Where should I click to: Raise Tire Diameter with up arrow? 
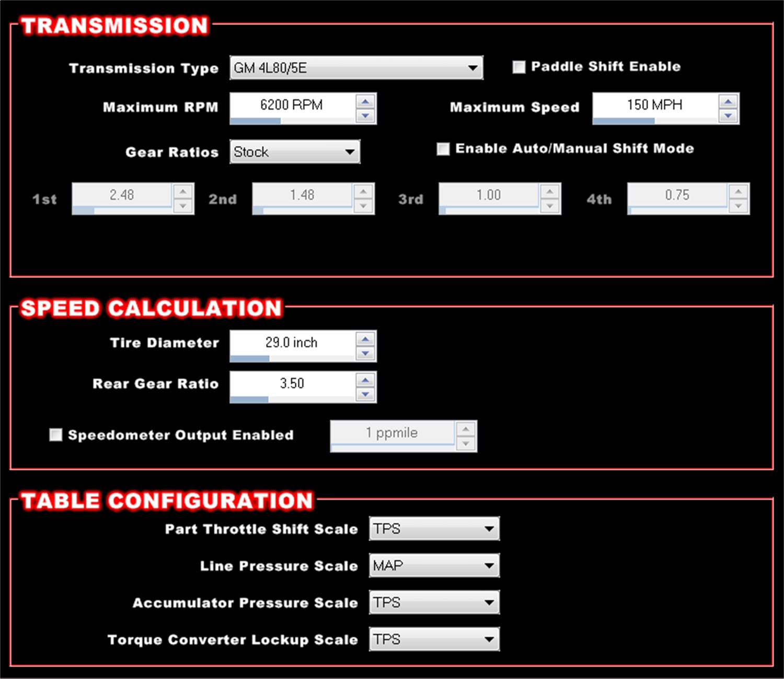(x=365, y=339)
